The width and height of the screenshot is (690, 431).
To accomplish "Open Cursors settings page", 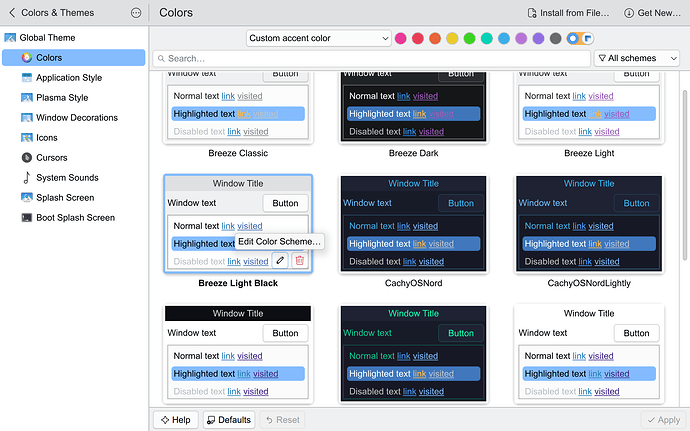I will coord(73,158).
